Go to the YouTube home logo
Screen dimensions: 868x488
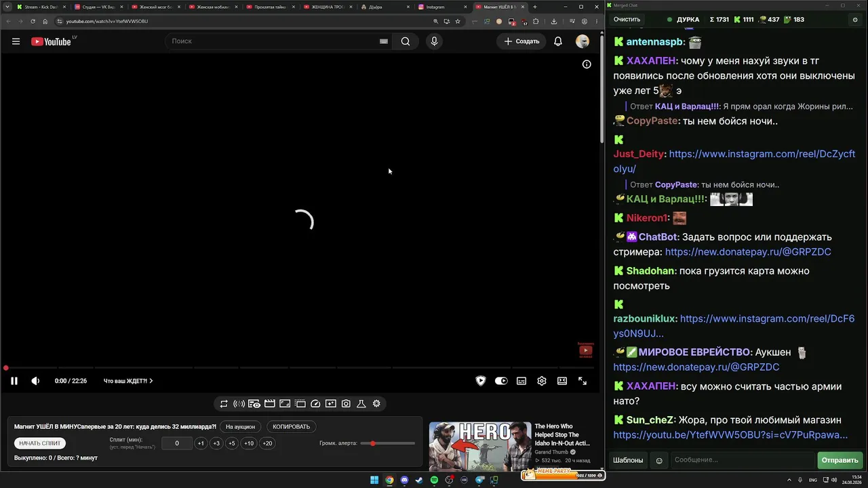click(51, 41)
